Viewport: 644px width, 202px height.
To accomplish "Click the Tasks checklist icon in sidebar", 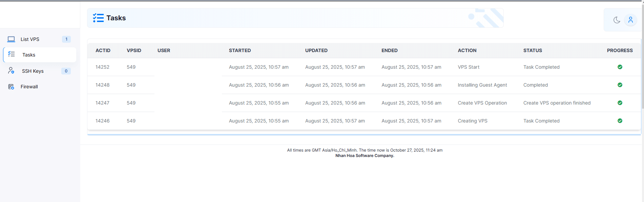I will coord(12,54).
